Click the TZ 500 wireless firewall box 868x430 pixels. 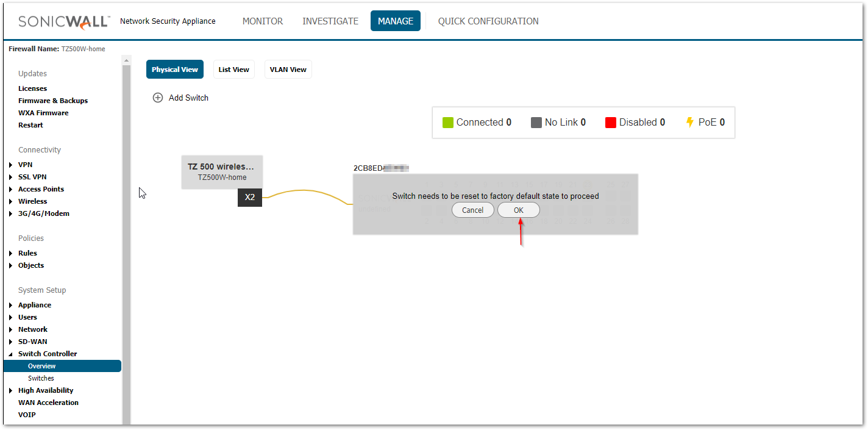tap(222, 171)
